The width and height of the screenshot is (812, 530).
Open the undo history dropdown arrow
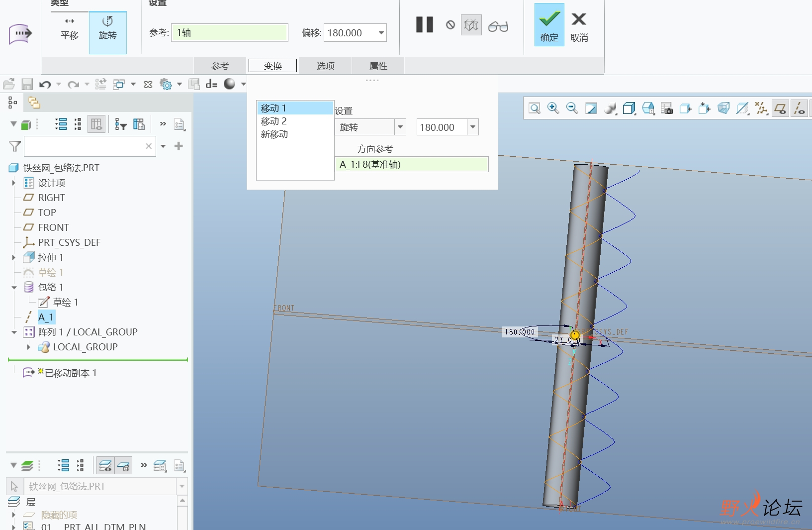59,84
